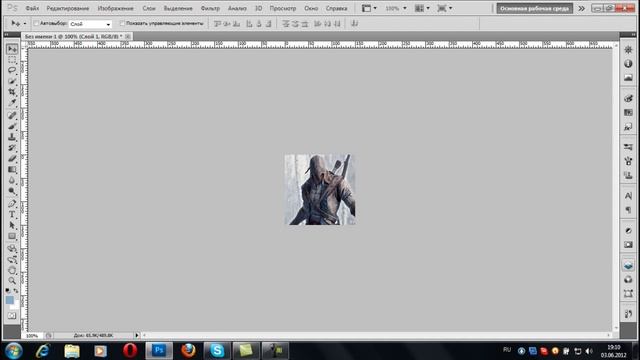This screenshot has height=360, width=640.
Task: Swap foreground and background colors
Action: click(16, 291)
